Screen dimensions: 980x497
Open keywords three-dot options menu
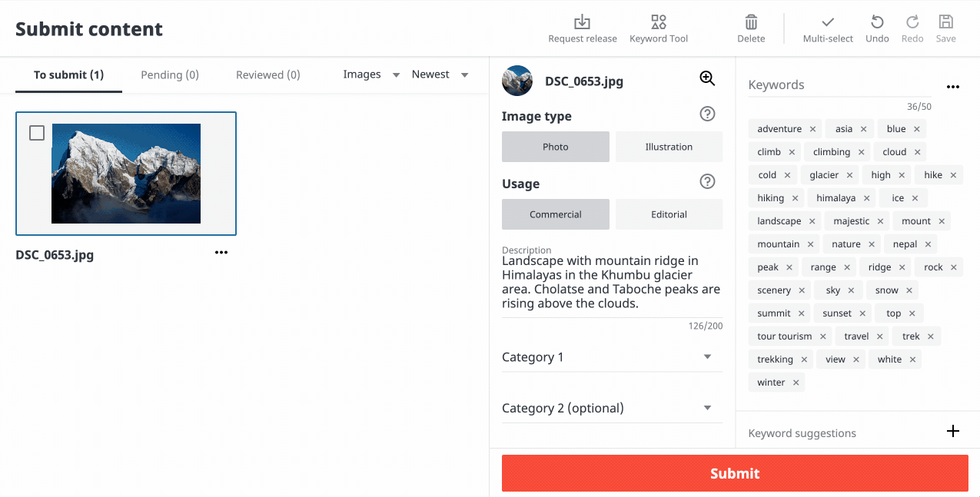[x=952, y=87]
